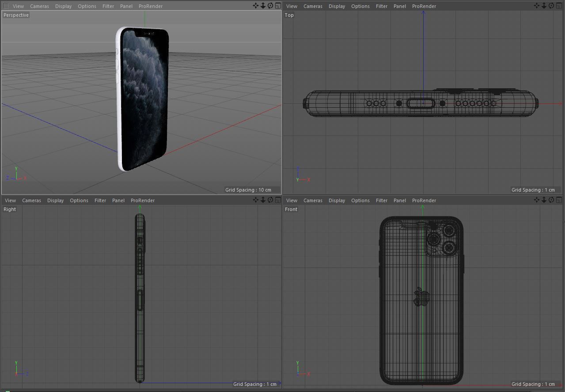Select the shaded phone model in Perspective view

[x=143, y=99]
